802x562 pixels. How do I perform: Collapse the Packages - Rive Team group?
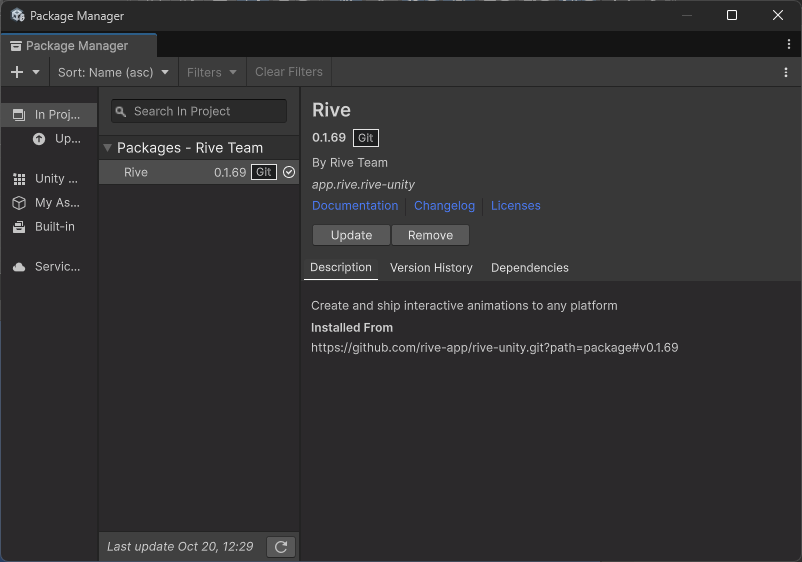(108, 148)
